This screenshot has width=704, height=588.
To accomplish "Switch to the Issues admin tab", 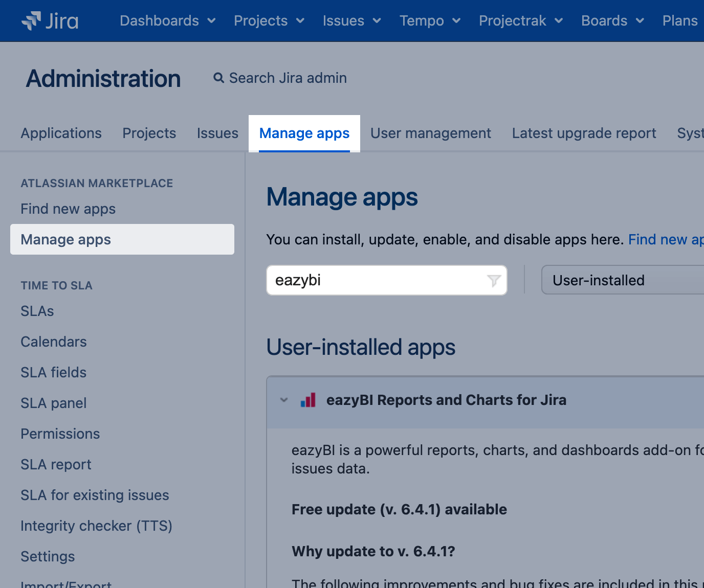I will (217, 133).
